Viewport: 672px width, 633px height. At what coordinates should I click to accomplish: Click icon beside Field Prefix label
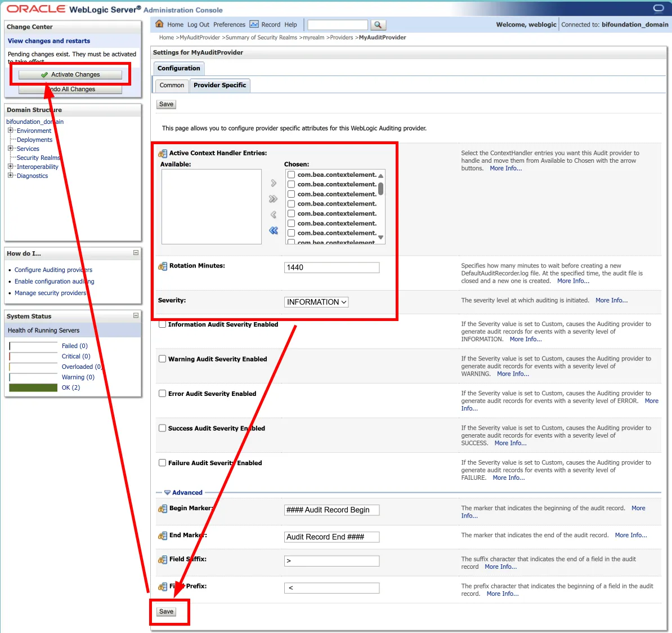point(163,587)
